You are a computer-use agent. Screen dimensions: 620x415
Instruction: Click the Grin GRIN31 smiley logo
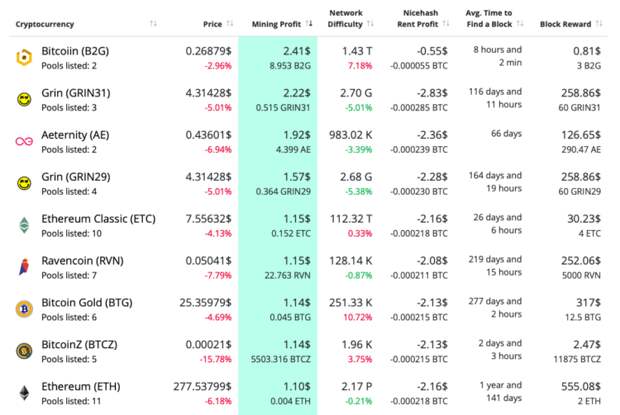[x=24, y=99]
